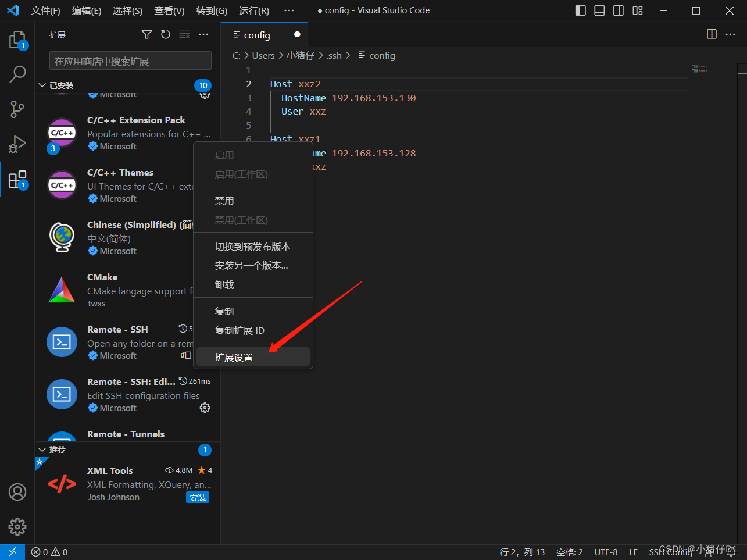The width and height of the screenshot is (747, 560).
Task: Select 卸载 in the context menu
Action: [x=253, y=284]
